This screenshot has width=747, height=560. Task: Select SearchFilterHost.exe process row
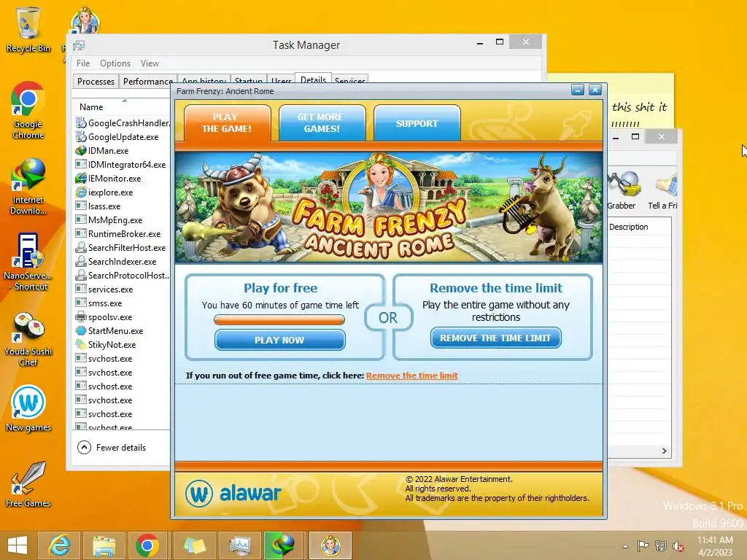pyautogui.click(x=123, y=247)
